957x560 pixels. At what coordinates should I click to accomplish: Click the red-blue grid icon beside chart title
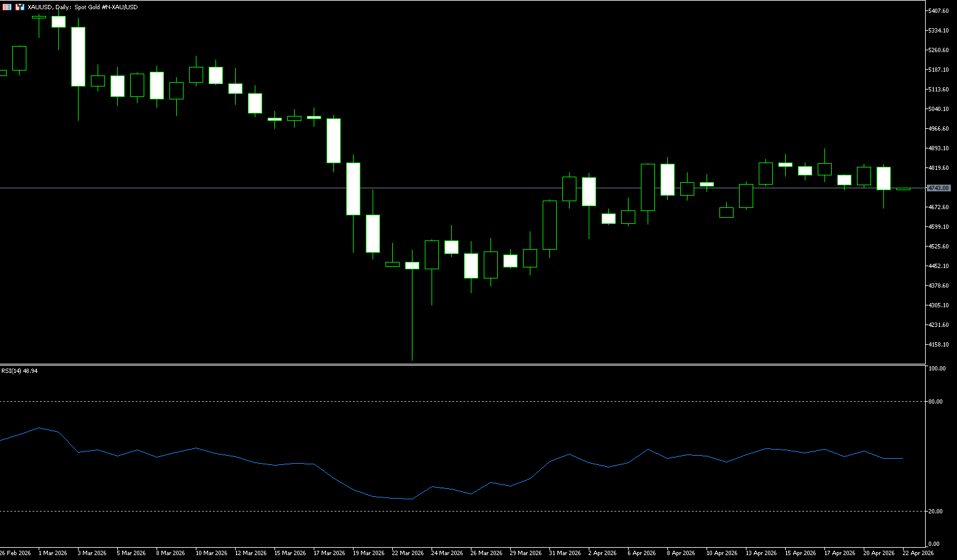(x=7, y=7)
